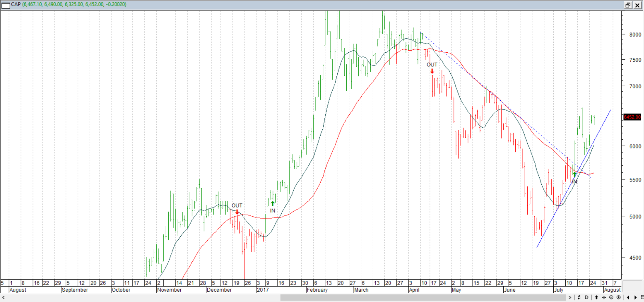Click the June month label on time axis
The image size is (644, 302).
point(510,290)
